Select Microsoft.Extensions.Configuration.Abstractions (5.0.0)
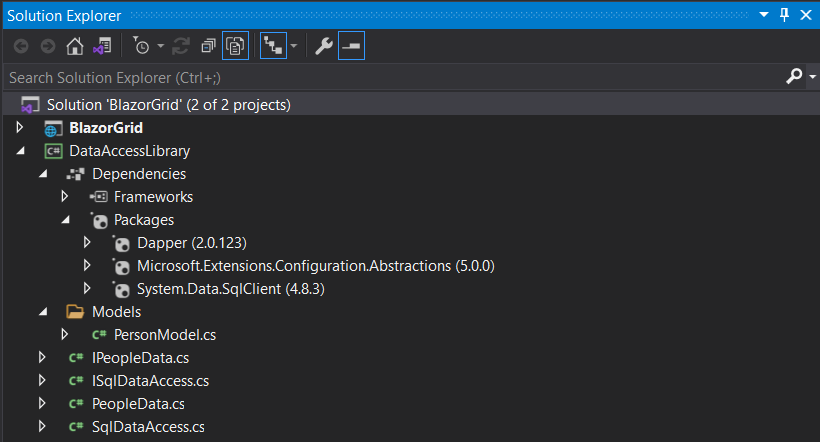This screenshot has height=442, width=820. [x=316, y=266]
